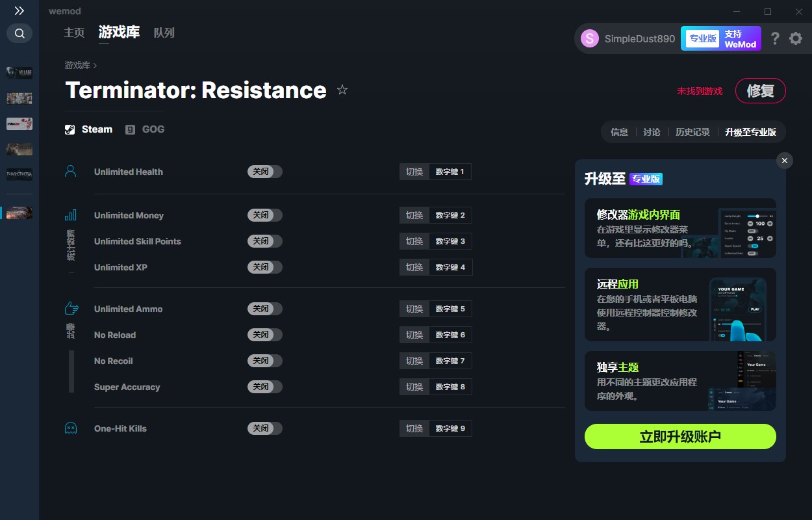
Task: Go to the 主页 tab
Action: (x=74, y=32)
